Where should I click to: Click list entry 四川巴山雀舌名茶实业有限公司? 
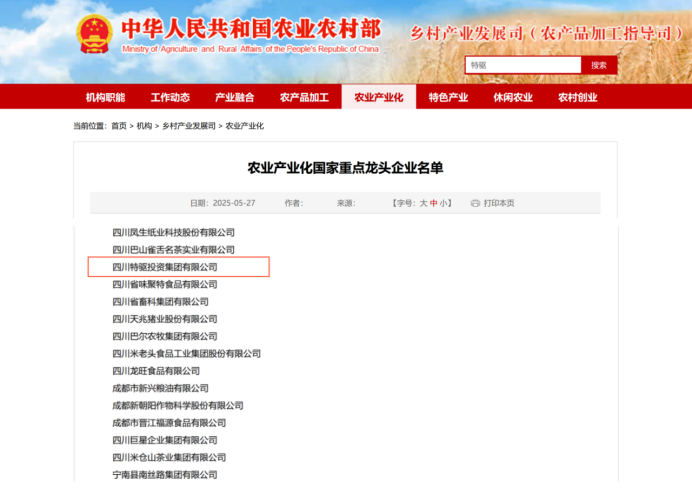click(173, 250)
